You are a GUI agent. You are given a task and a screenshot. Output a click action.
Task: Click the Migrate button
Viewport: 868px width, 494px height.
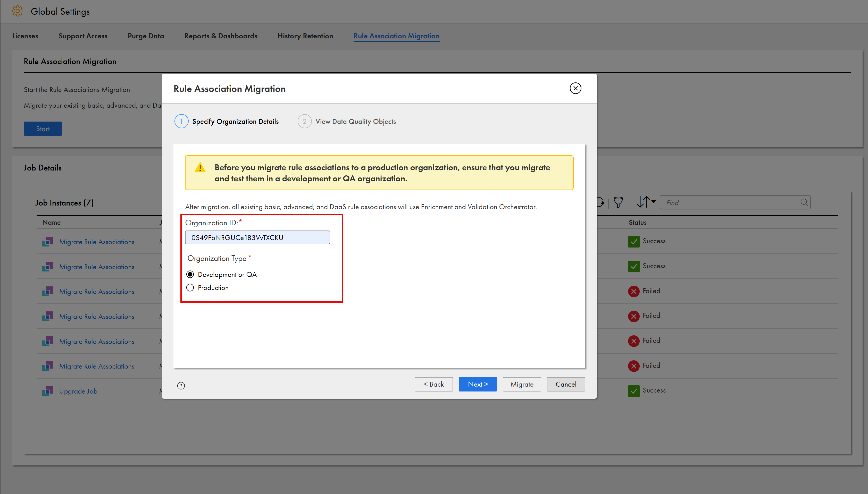pyautogui.click(x=522, y=384)
